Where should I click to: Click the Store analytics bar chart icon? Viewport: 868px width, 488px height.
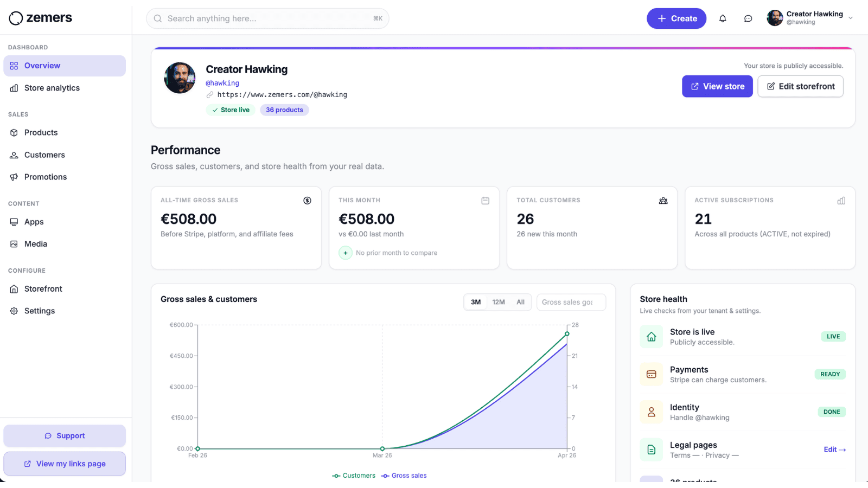[14, 88]
